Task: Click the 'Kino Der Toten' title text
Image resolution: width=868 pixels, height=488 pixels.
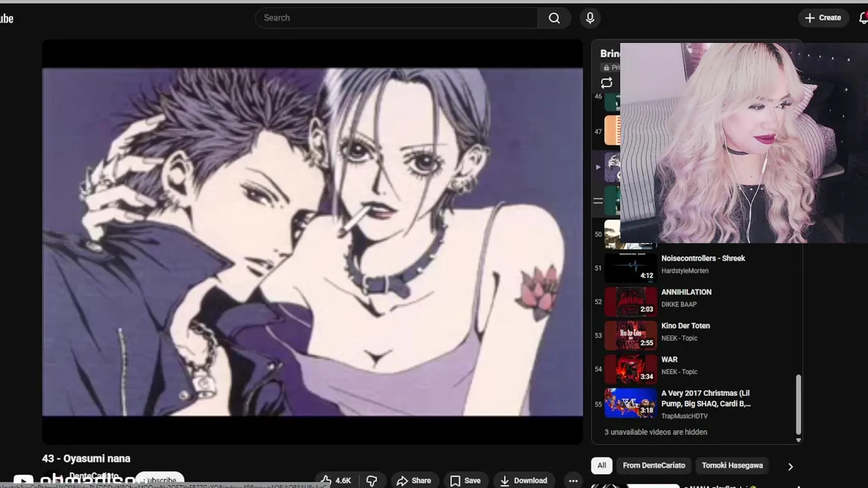Action: (686, 326)
